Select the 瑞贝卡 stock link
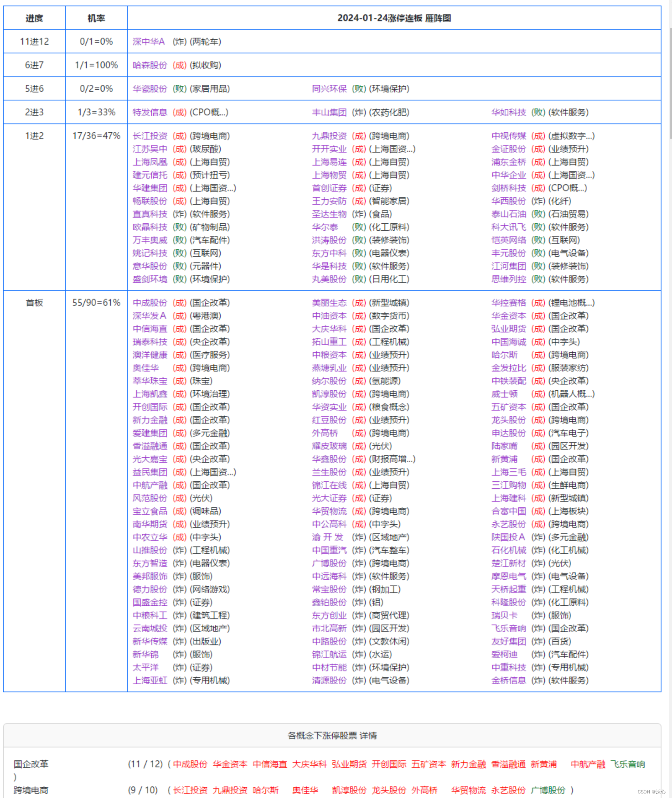672x798 pixels. 504,615
